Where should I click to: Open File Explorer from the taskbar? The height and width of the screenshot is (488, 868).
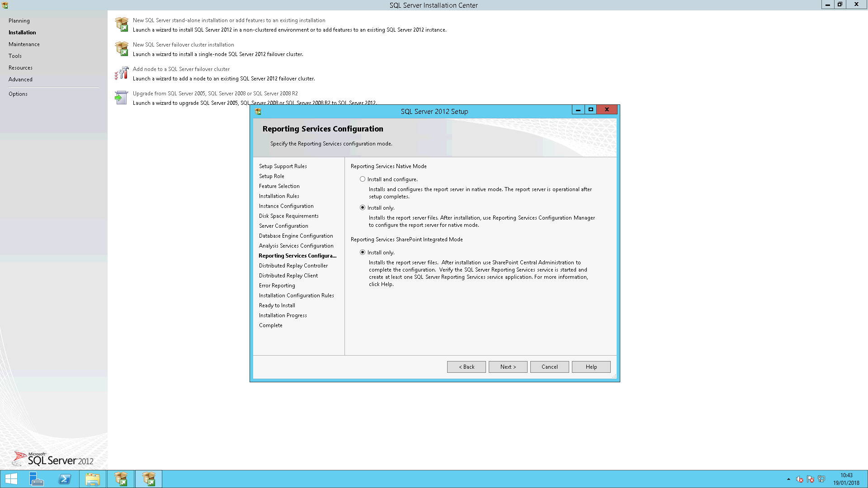coord(93,479)
